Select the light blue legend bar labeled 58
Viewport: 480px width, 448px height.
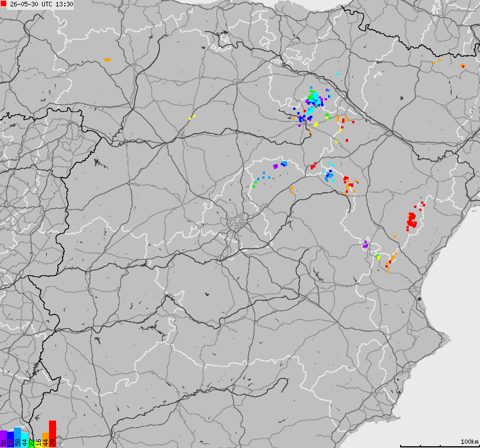pos(18,437)
